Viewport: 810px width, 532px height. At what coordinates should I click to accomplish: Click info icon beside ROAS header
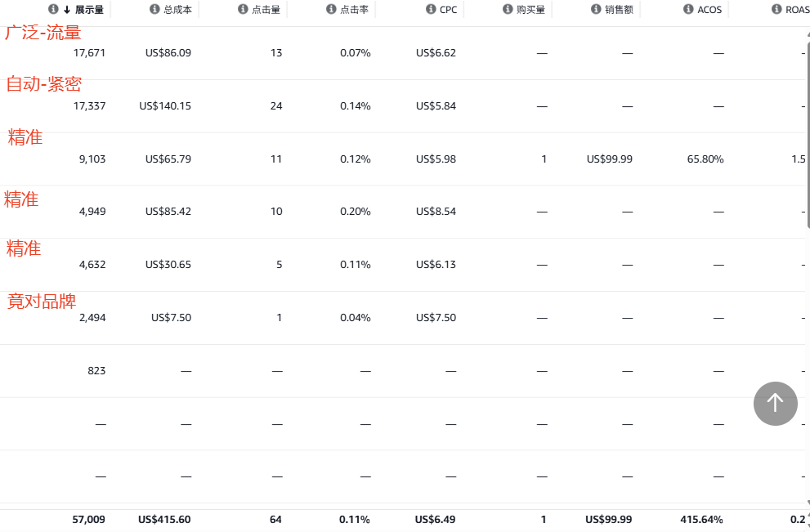[776, 10]
